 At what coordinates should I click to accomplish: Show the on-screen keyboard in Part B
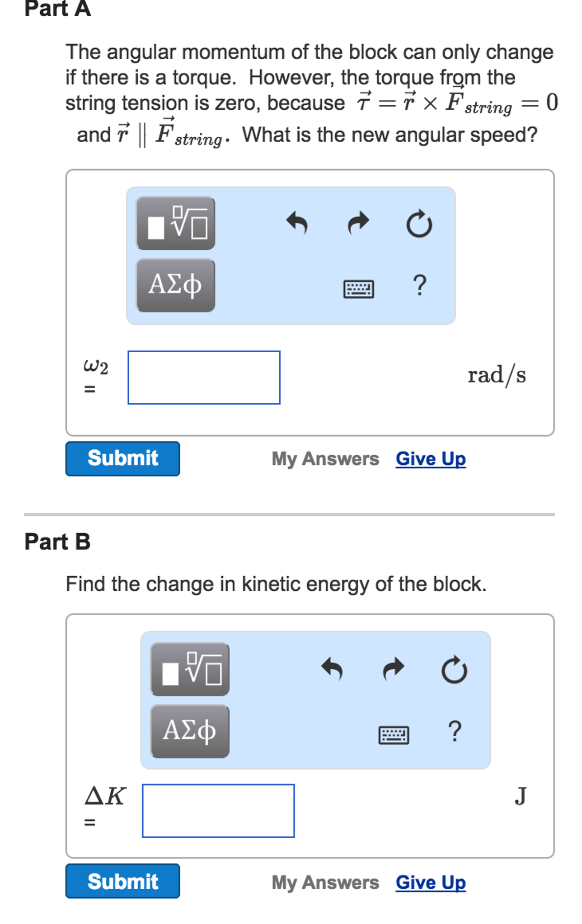(x=394, y=735)
